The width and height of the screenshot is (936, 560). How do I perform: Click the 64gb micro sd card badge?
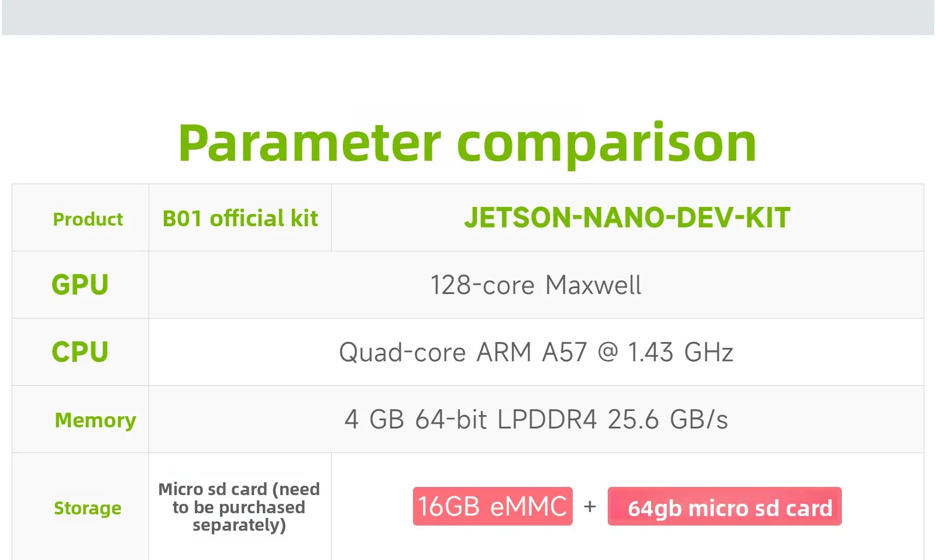pyautogui.click(x=724, y=507)
